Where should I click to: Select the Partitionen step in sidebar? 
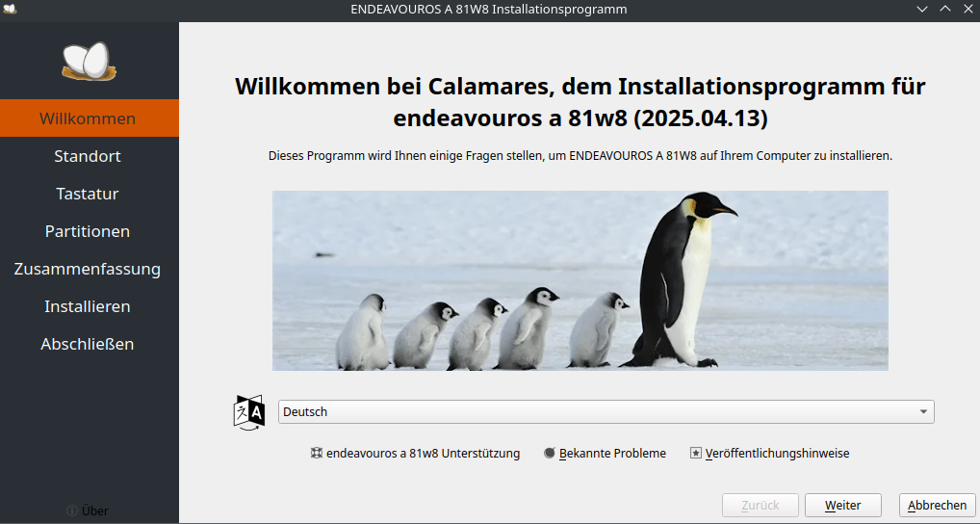[90, 231]
